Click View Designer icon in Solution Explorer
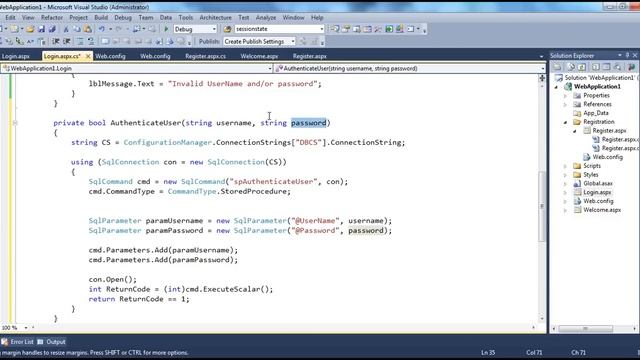This screenshot has width=640, height=360. (x=607, y=67)
